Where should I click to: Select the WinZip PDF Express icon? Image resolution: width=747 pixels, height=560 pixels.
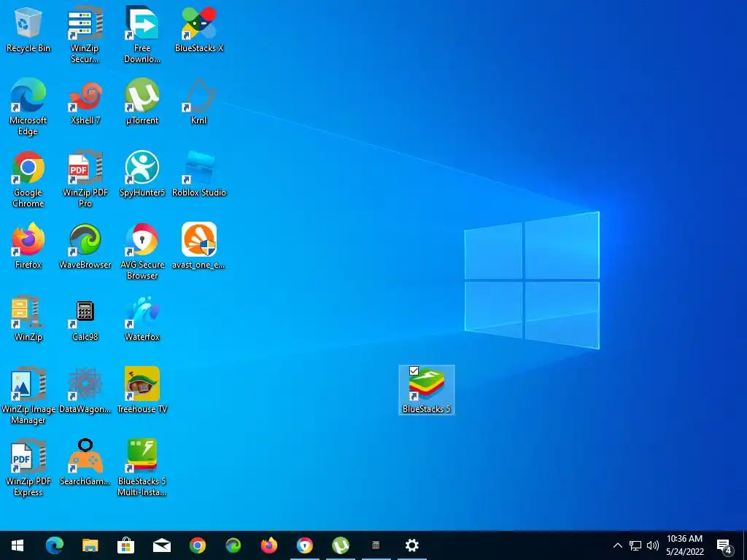click(28, 467)
